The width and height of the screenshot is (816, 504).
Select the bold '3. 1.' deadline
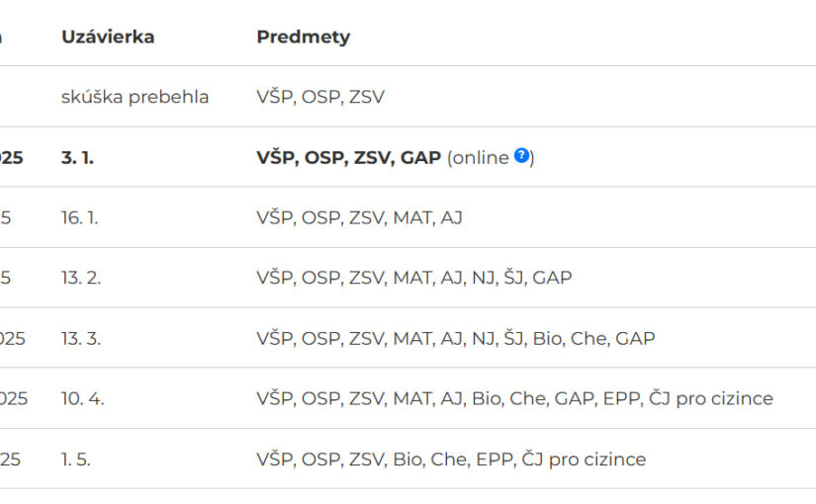point(77,157)
